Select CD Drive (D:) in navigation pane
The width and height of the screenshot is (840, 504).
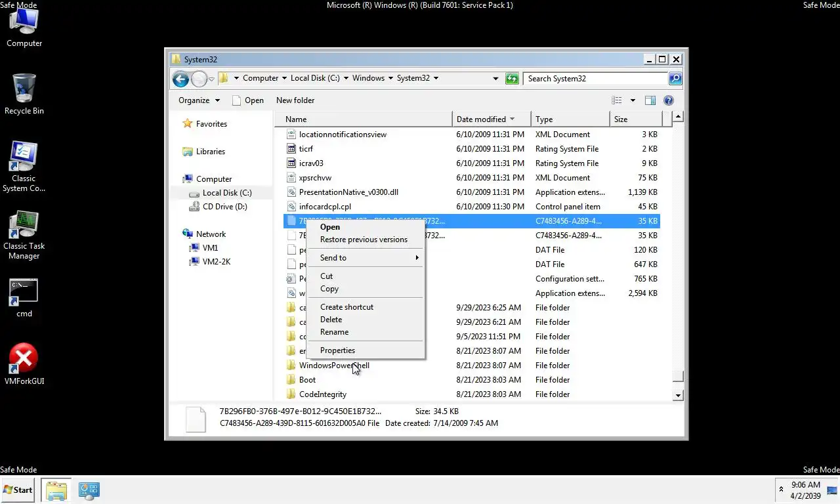point(218,207)
